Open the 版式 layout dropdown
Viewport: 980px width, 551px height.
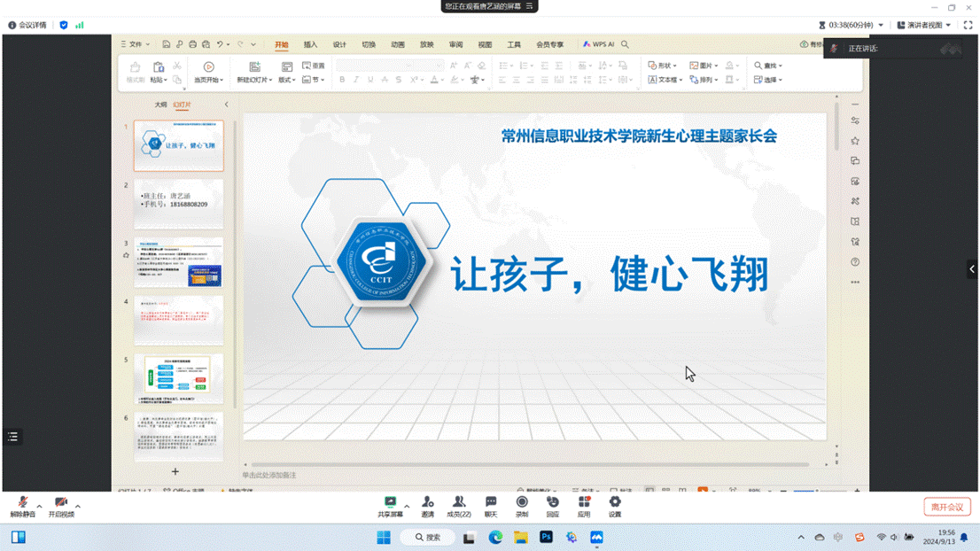coord(287,80)
